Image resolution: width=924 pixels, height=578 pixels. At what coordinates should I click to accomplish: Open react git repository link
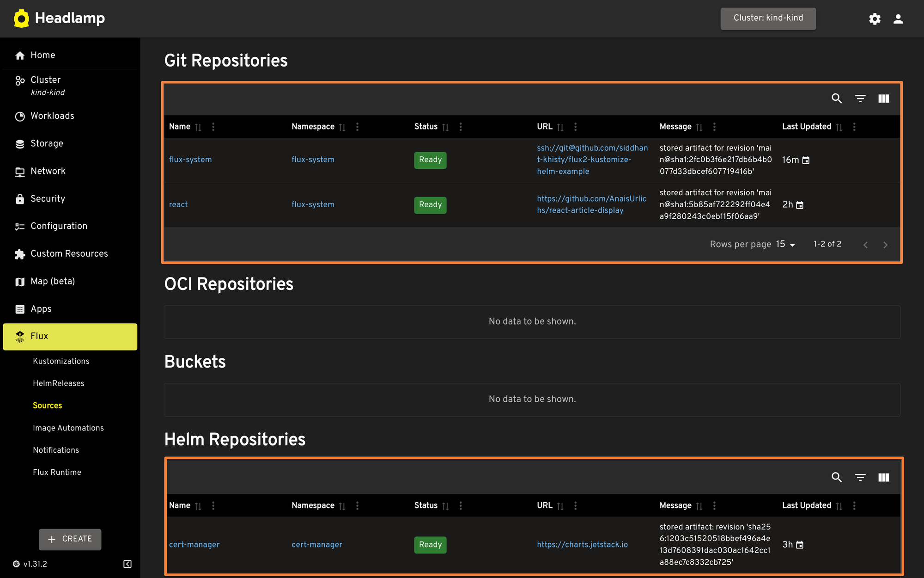[178, 204]
